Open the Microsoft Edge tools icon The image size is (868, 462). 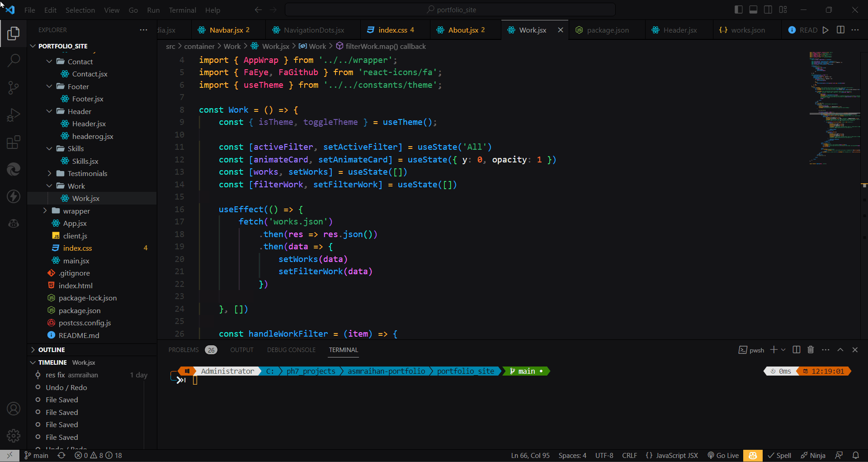click(13, 169)
